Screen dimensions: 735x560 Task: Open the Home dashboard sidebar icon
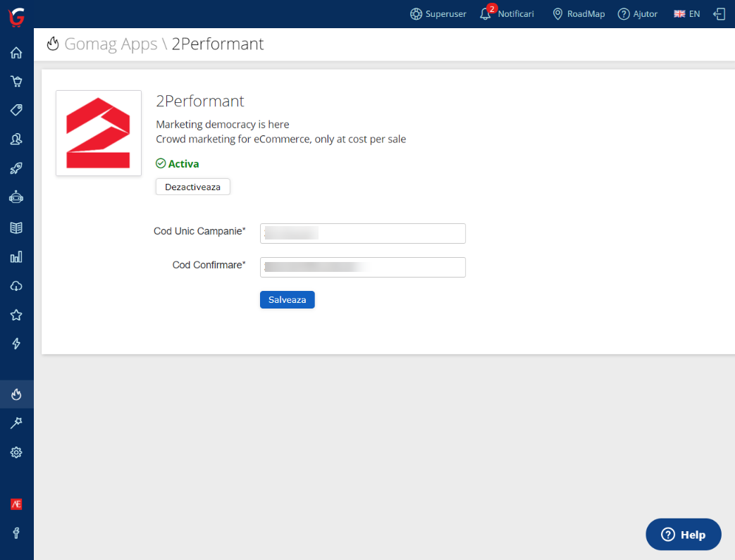point(16,53)
